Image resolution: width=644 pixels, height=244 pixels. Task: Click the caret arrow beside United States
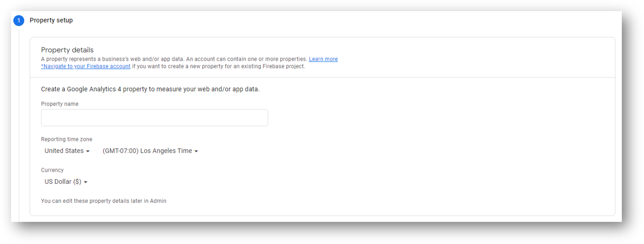(x=88, y=151)
